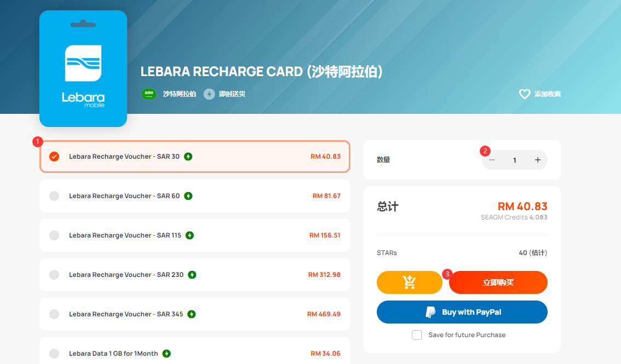Click instant delivery icon beside SAR 30 voucher

tap(188, 157)
